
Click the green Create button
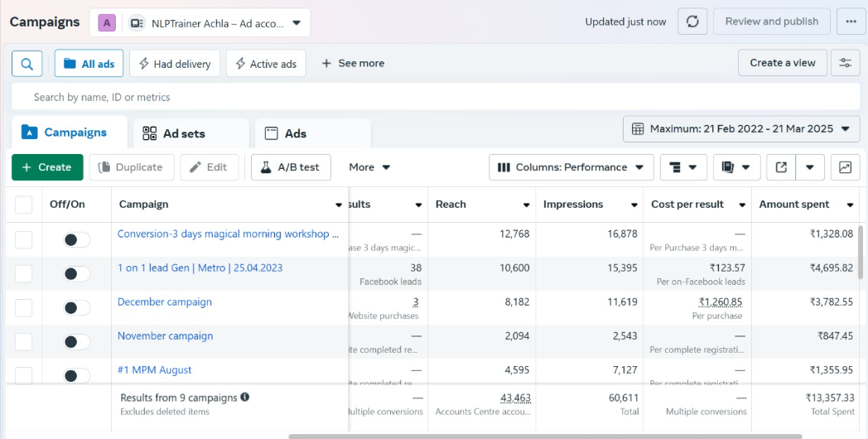point(47,167)
